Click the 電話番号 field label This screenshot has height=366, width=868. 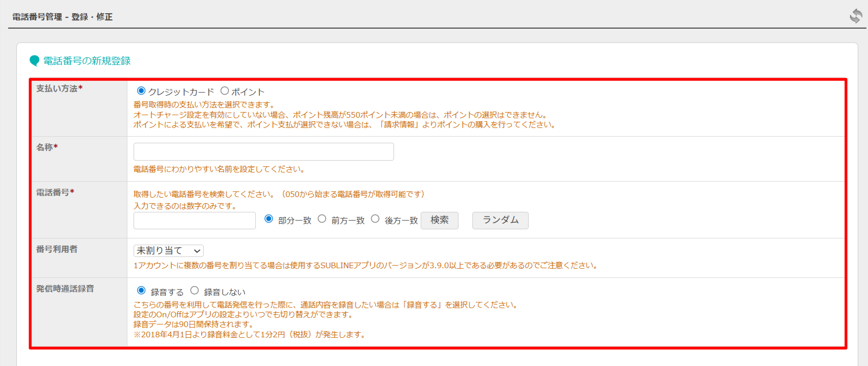[x=55, y=192]
